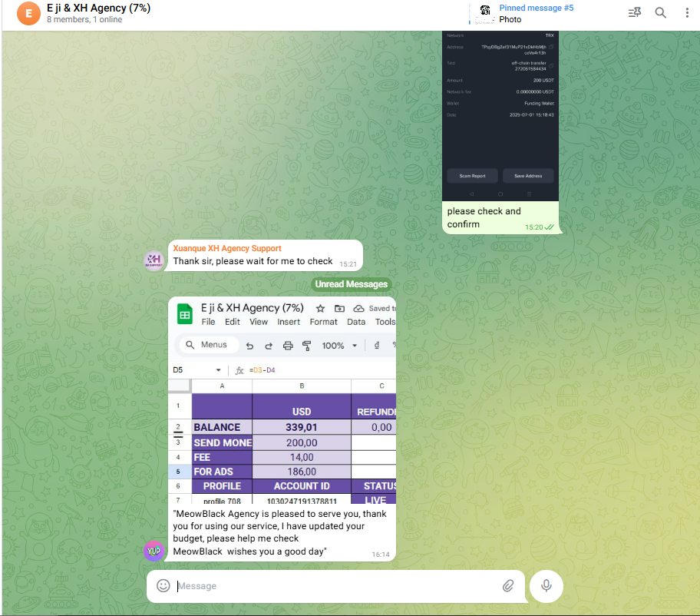
Task: Click the YUP sender avatar
Action: pos(154,550)
